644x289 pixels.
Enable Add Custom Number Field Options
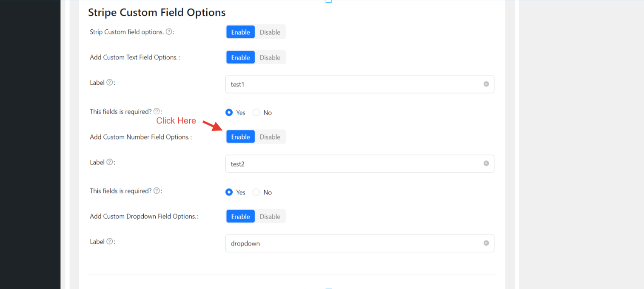pos(240,137)
